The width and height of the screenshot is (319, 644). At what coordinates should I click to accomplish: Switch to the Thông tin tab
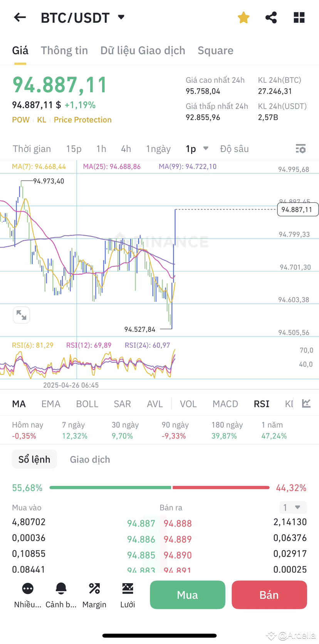(x=64, y=50)
